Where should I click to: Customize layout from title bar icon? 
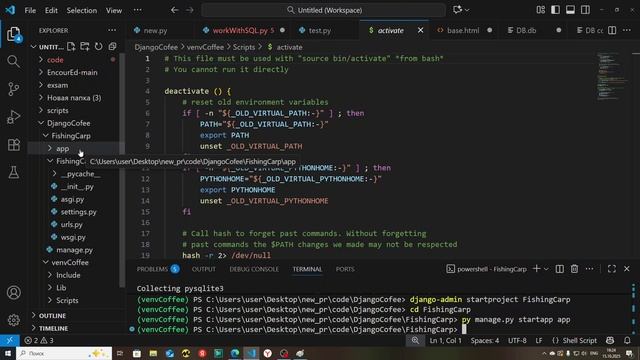pos(540,10)
